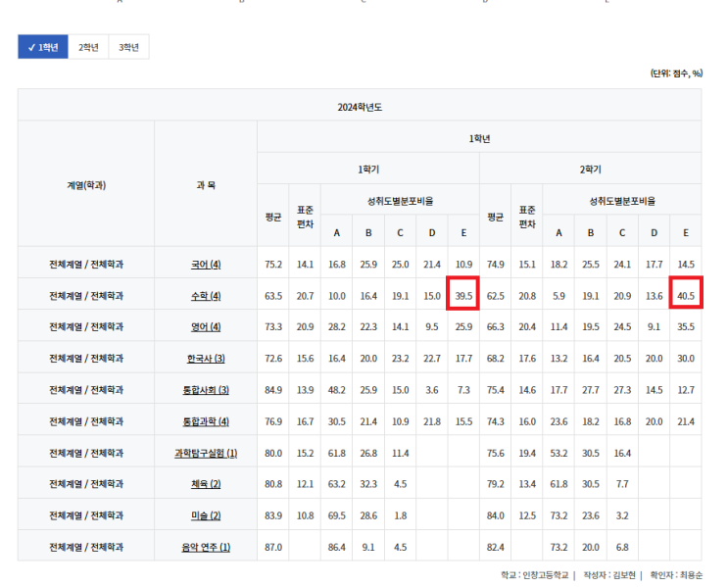Open the 통합사회 (3) subject link
Screen dimensions: 728x587
(206, 390)
